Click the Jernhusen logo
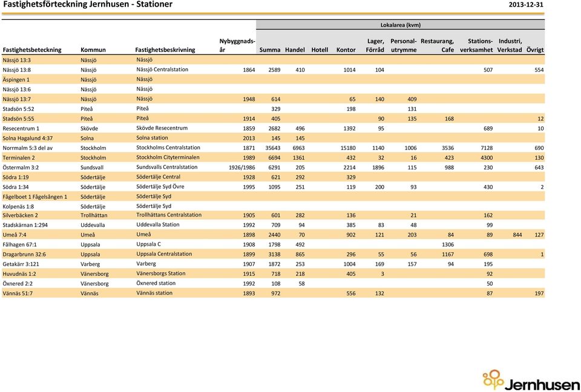This screenshot has height=392, width=581. click(531, 380)
